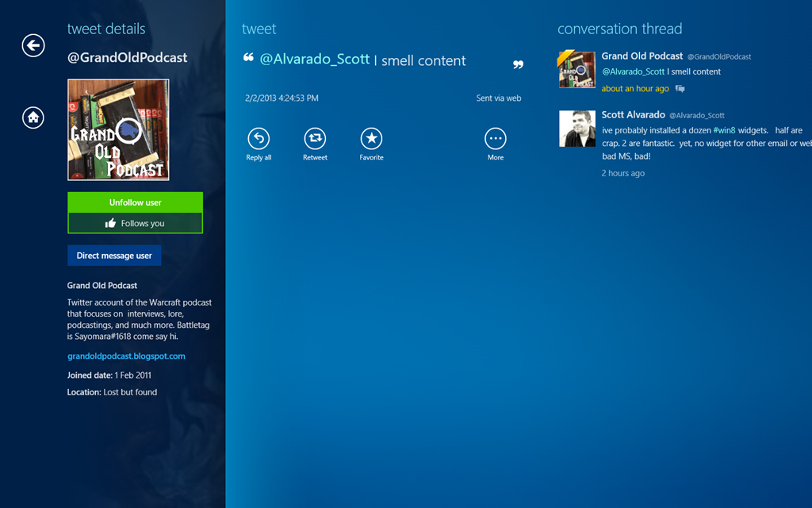Open @Alvarado_Scott mention in conversation thread

click(633, 71)
